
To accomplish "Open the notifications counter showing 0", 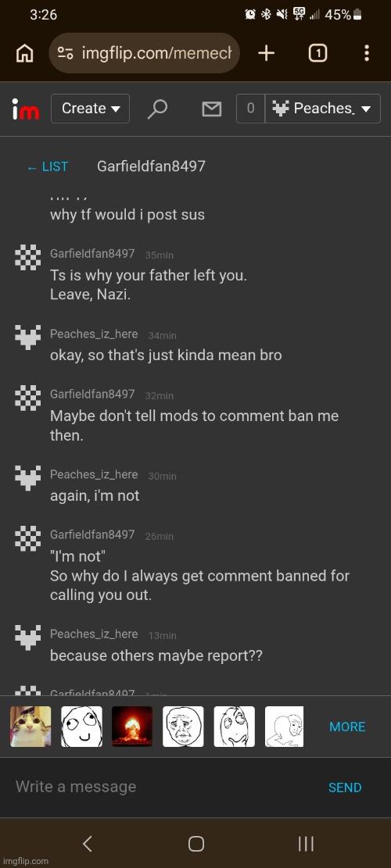I will (250, 109).
